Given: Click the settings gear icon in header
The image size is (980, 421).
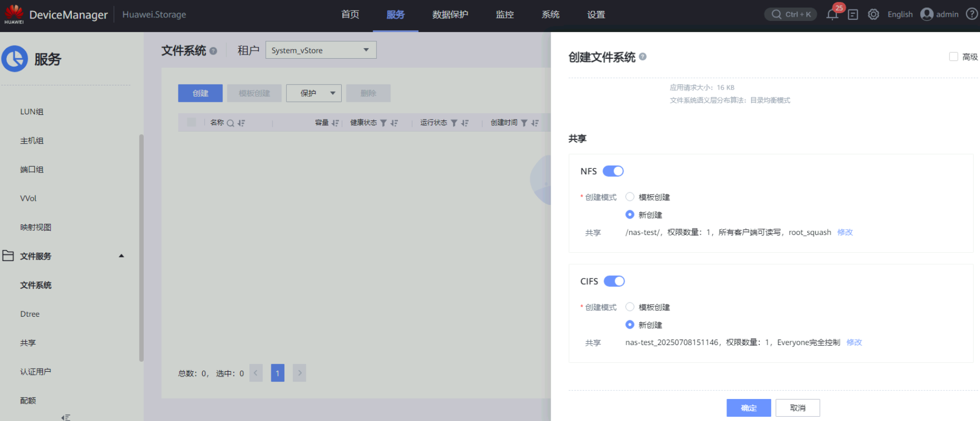Looking at the screenshot, I should [873, 15].
